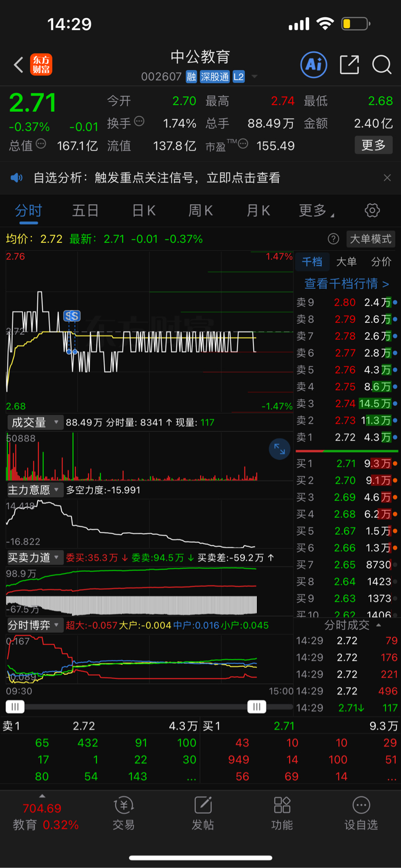Open the Ai assistant icon
The width and height of the screenshot is (401, 868).
[x=314, y=65]
